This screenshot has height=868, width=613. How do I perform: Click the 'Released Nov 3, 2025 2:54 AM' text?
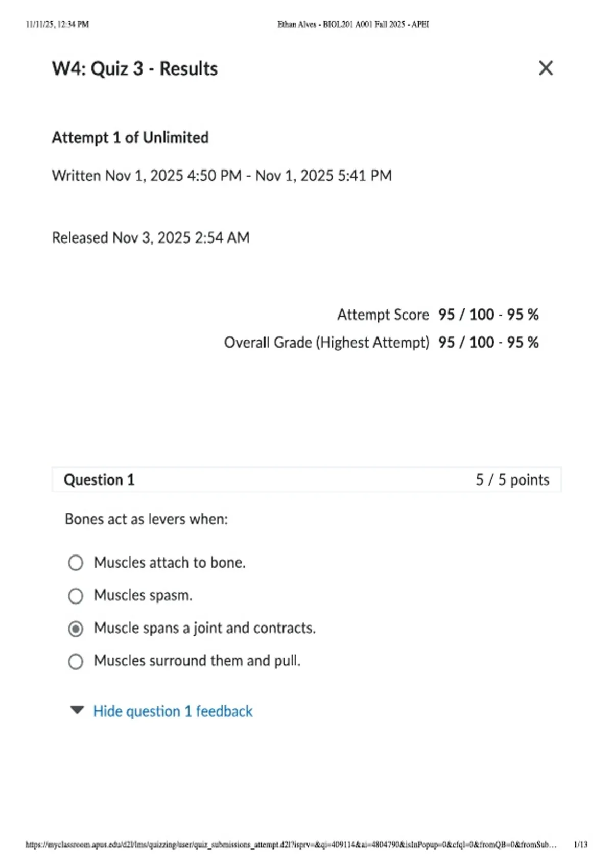coord(151,237)
